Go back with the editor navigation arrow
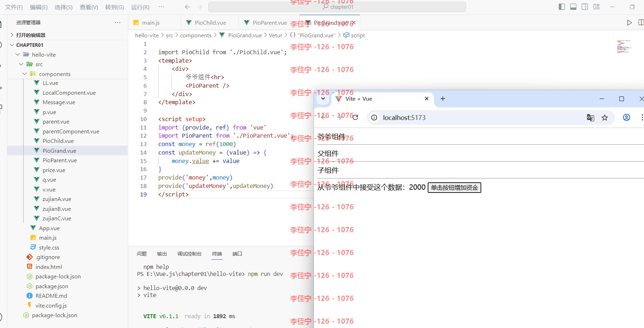 click(188, 7)
